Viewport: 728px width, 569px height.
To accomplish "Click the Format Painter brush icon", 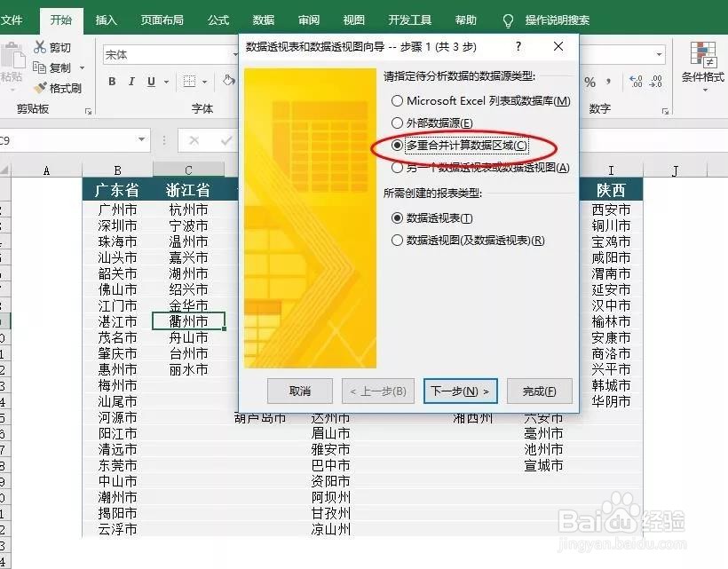I will (x=40, y=88).
